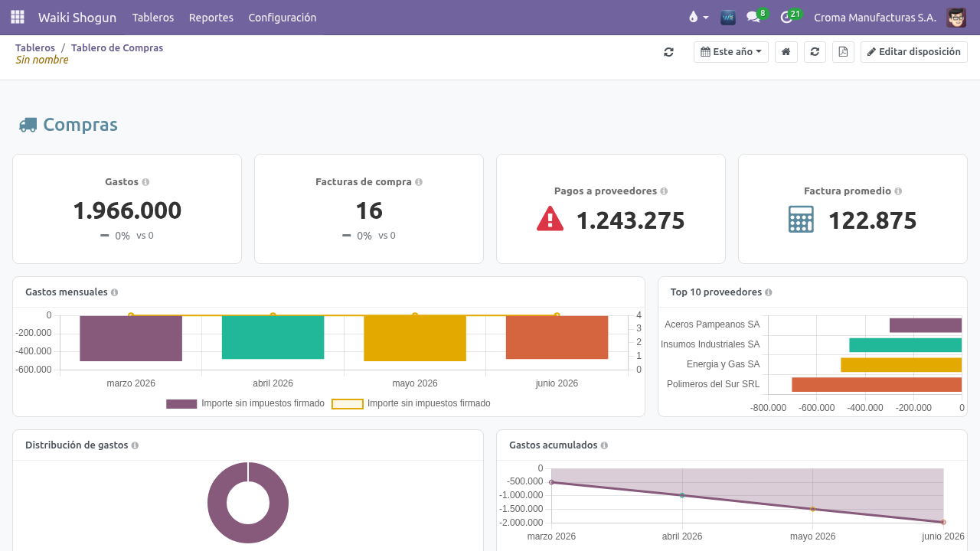
Task: Click the refresh icon left of Este año
Action: coord(668,52)
